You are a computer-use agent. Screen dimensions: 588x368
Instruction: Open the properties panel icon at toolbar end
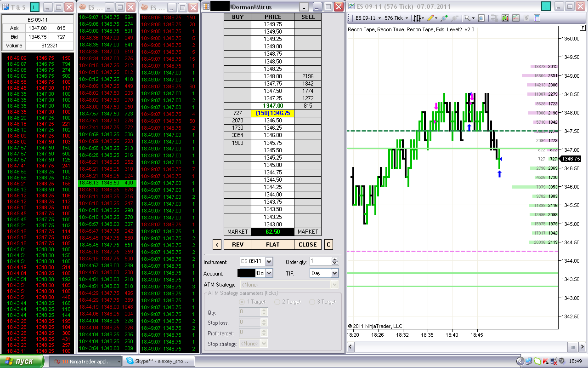[537, 18]
